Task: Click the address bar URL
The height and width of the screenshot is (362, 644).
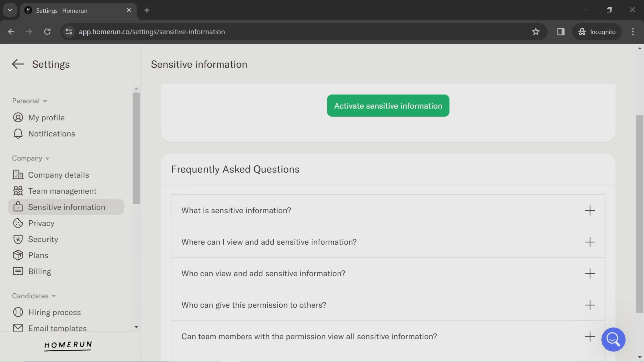Action: pos(152,32)
